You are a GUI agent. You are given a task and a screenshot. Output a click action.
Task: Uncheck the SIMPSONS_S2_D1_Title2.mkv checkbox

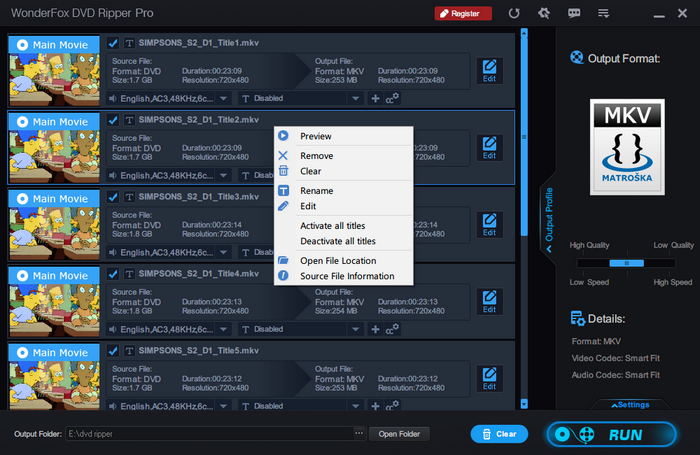113,120
